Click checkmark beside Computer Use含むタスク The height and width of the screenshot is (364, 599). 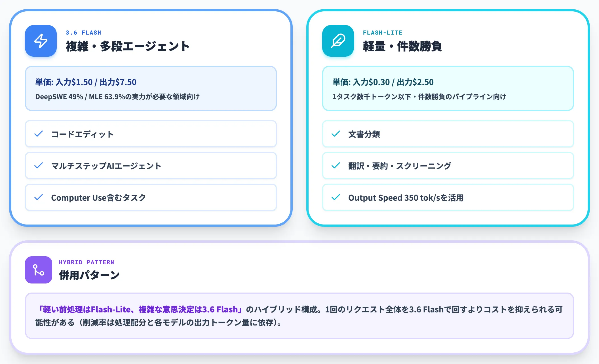(x=39, y=197)
